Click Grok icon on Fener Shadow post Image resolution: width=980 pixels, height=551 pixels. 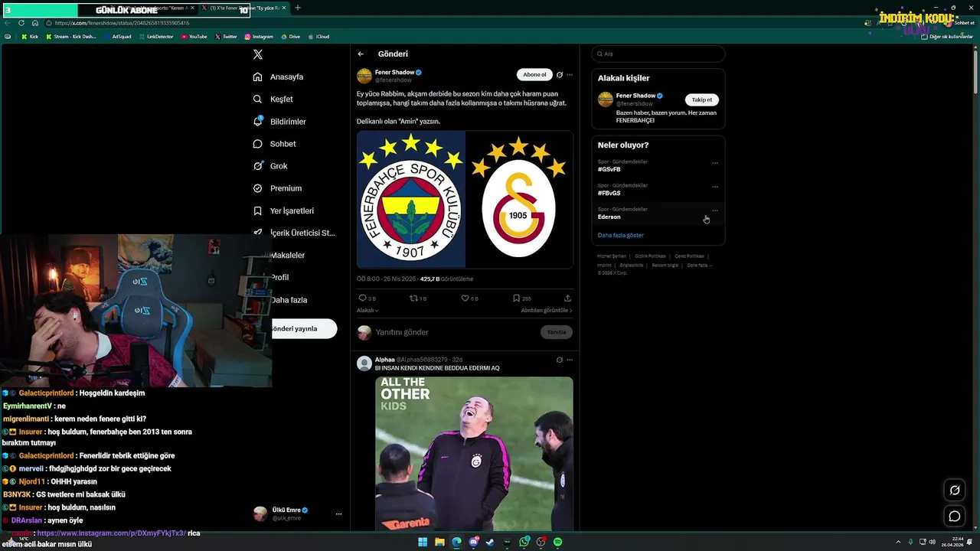560,75
